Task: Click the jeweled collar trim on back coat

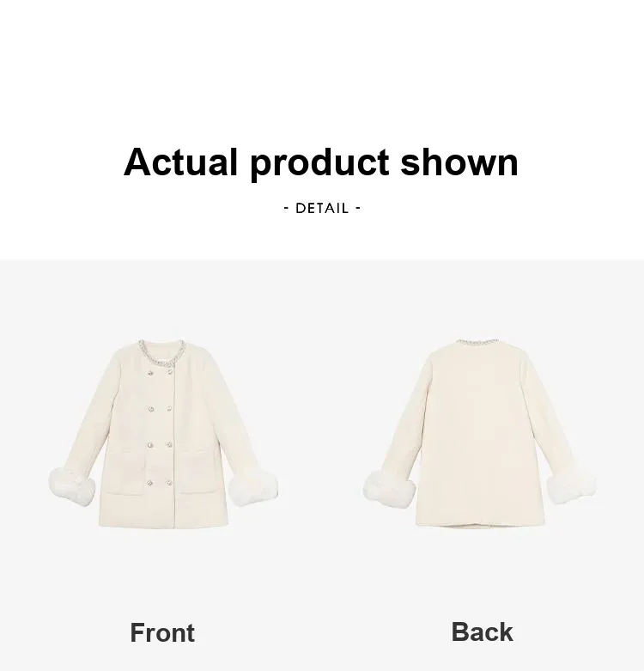Action: (477, 341)
